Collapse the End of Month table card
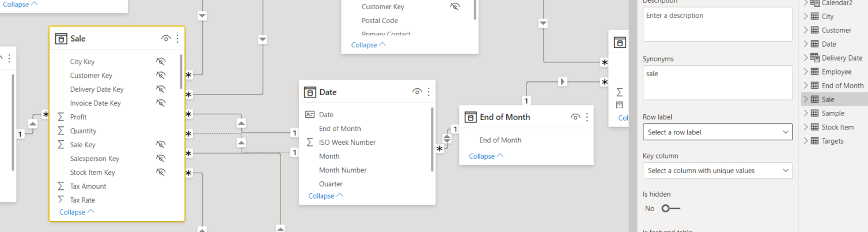Viewport: 868px width, 232px height. pyautogui.click(x=486, y=156)
